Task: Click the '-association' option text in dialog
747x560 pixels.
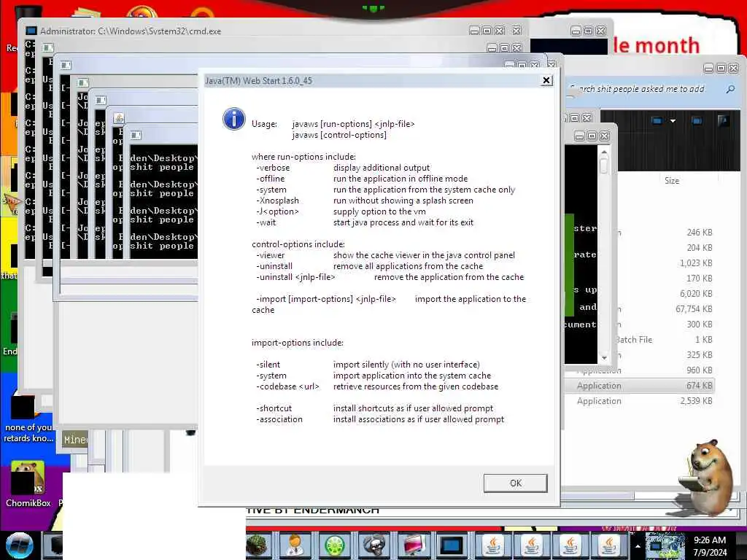Action: [279, 419]
